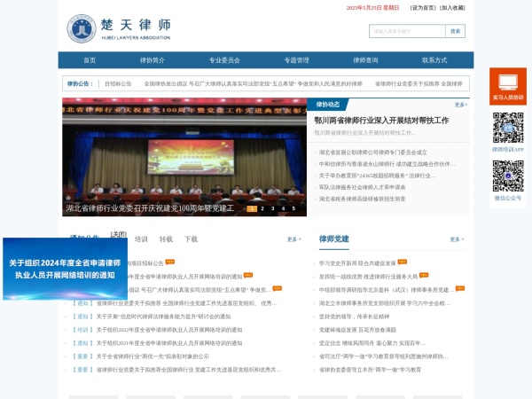Click the 培训 tag of the 2022年度 notice
This screenshot has height=399, width=532.
[82, 330]
